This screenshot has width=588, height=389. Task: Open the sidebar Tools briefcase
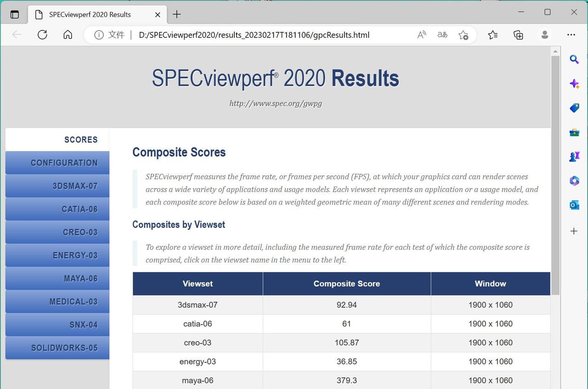coord(574,132)
